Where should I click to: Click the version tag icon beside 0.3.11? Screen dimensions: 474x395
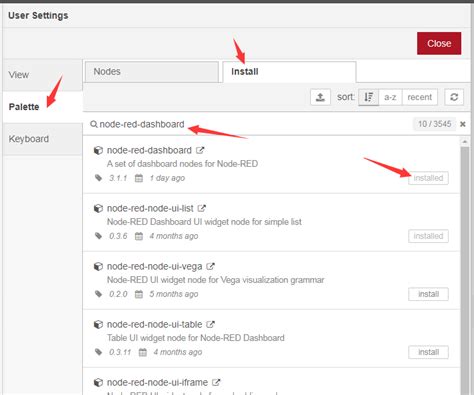pos(98,352)
